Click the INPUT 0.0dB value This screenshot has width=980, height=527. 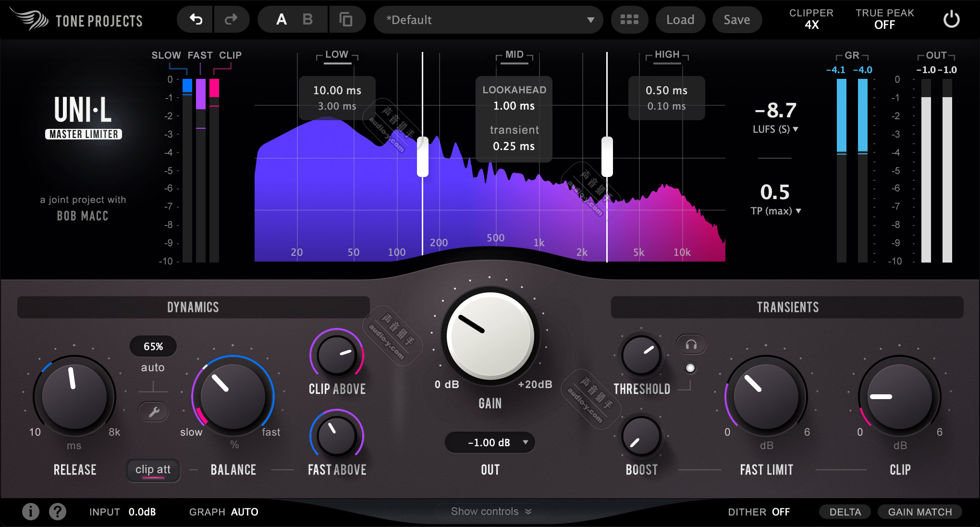point(122,512)
